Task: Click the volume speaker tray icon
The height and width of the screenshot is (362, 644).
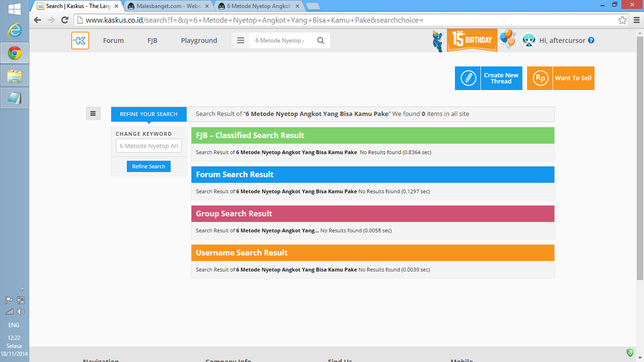Action: (x=21, y=312)
